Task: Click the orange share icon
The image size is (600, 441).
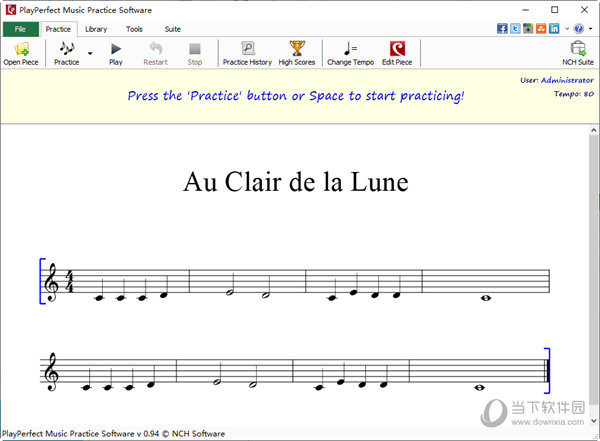Action: coord(541,29)
